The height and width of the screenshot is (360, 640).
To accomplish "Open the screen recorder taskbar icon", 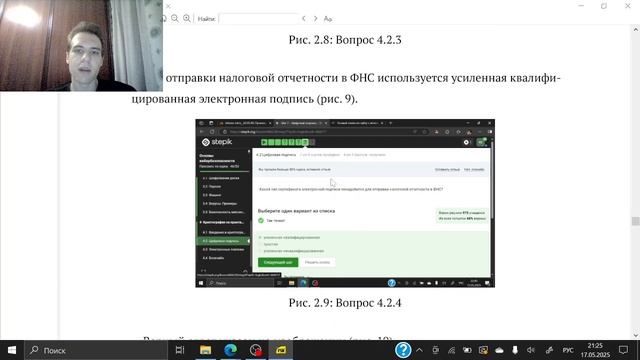I will 256,350.
